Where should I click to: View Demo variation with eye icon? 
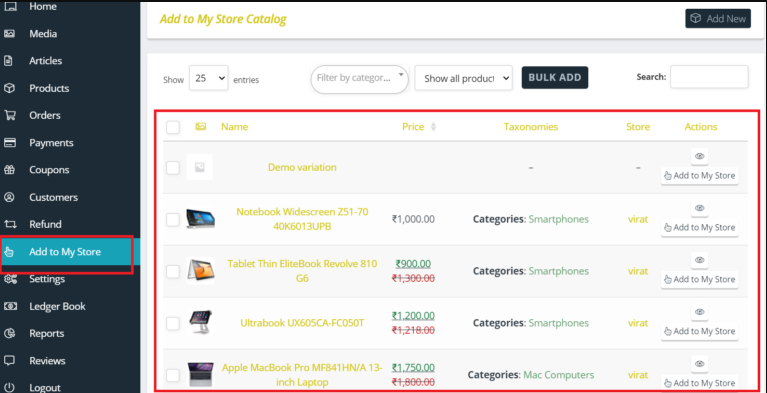[699, 156]
